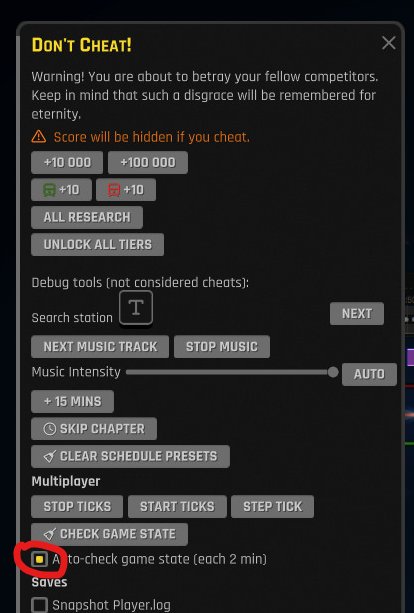Close the Don't Cheat dialog
Viewport: 414px width, 613px height.
click(x=389, y=43)
